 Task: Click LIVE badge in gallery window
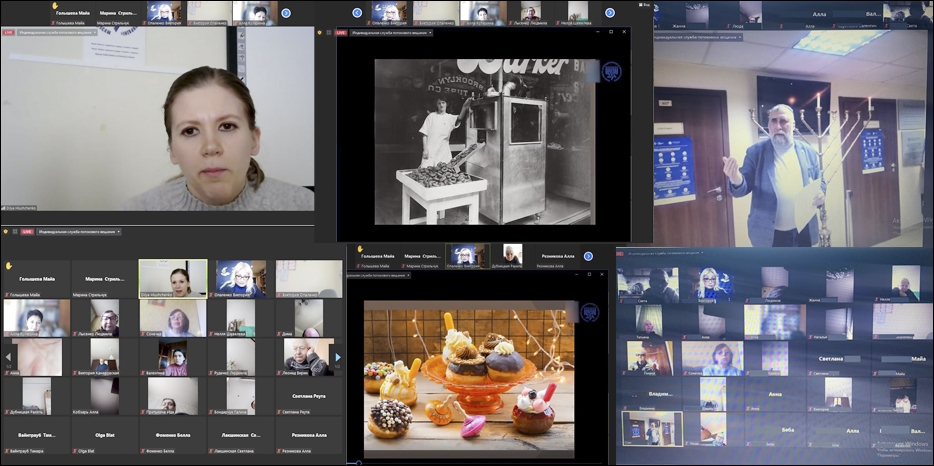coord(27,231)
